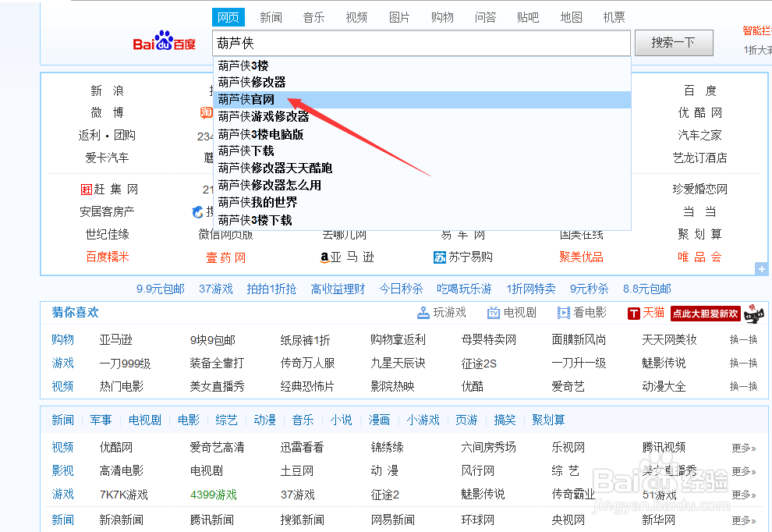Open the 聚划算 category tab
Viewport: 772px width, 532px height.
click(x=548, y=420)
